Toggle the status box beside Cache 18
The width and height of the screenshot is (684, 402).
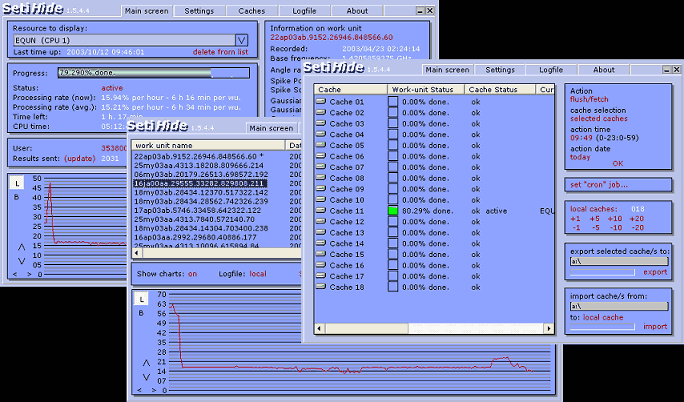393,287
